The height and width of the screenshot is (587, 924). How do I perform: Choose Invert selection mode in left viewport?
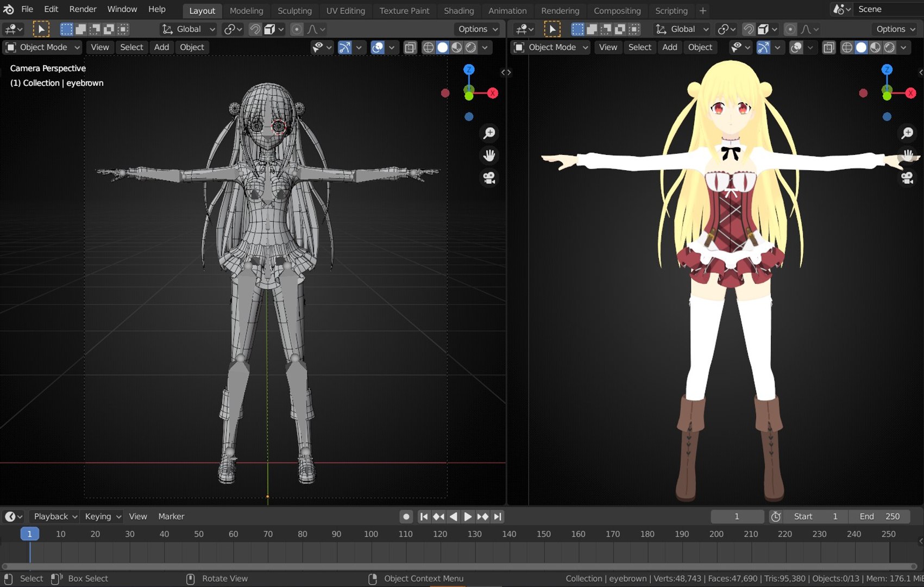pos(109,29)
